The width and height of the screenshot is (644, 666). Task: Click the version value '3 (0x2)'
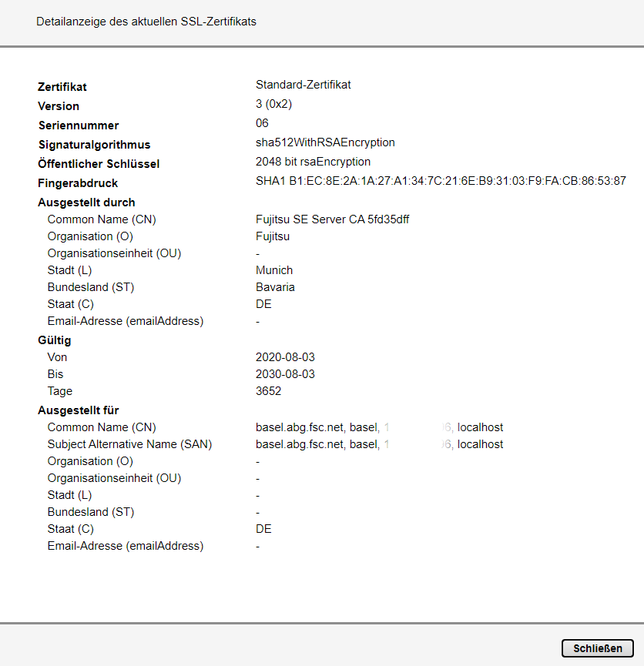tap(273, 104)
